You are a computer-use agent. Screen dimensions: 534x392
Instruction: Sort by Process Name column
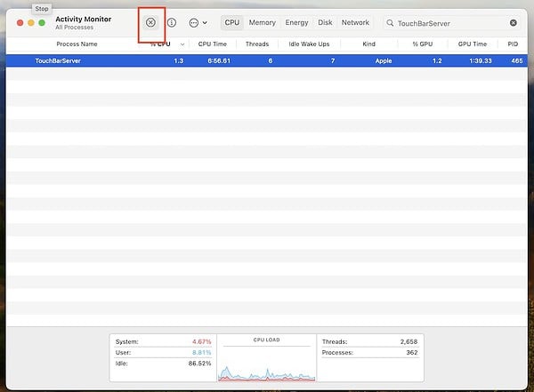[77, 44]
